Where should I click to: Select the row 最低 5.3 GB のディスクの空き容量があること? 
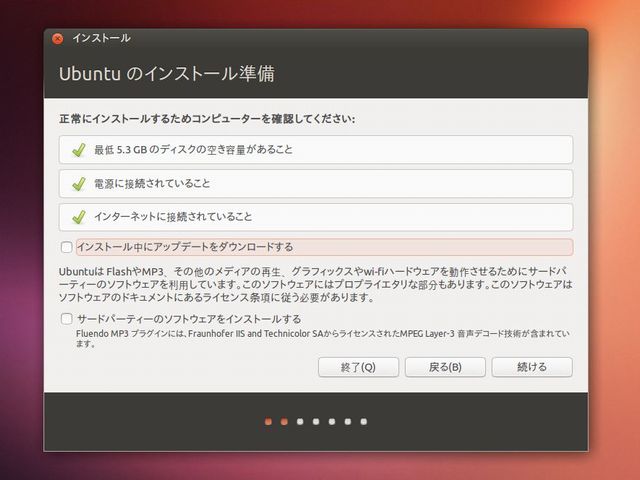tap(316, 150)
